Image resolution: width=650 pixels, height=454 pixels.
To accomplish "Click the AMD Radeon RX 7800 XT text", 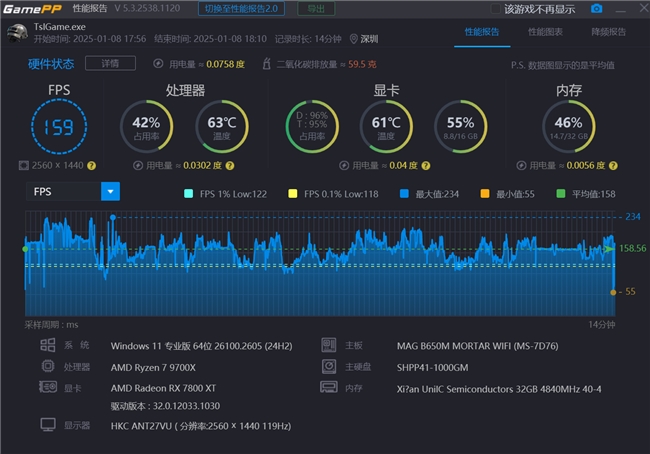I will pos(163,388).
